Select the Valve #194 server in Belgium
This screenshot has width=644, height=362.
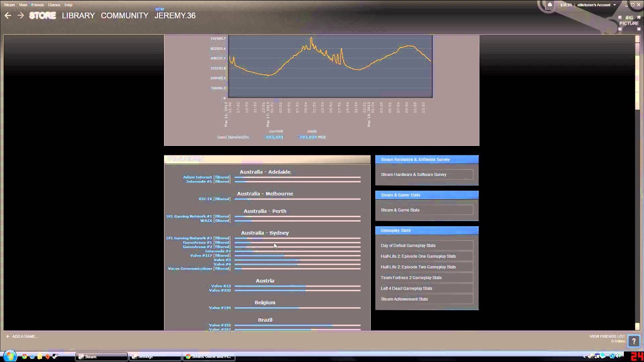coord(220,308)
